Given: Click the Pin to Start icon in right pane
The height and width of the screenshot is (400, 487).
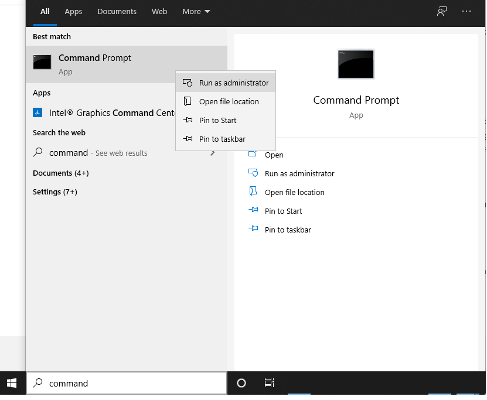Looking at the screenshot, I should coord(253,210).
